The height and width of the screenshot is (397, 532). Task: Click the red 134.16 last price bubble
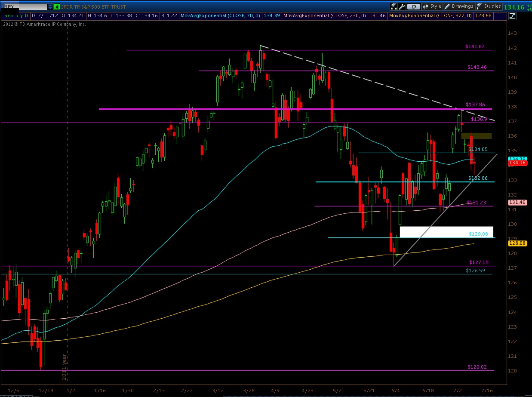[x=515, y=163]
